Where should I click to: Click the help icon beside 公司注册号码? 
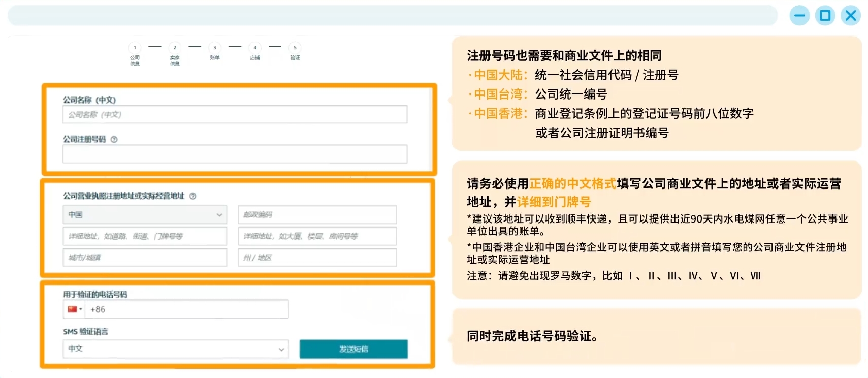click(114, 139)
